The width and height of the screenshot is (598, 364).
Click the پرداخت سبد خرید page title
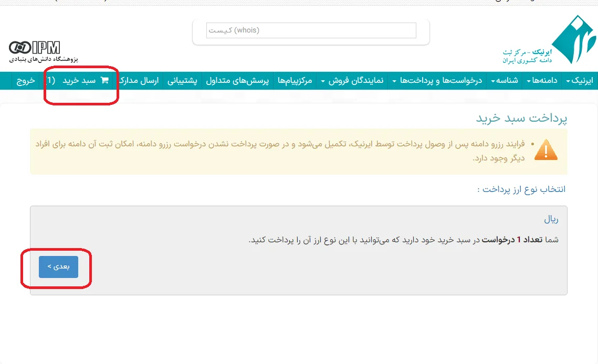pyautogui.click(x=521, y=118)
